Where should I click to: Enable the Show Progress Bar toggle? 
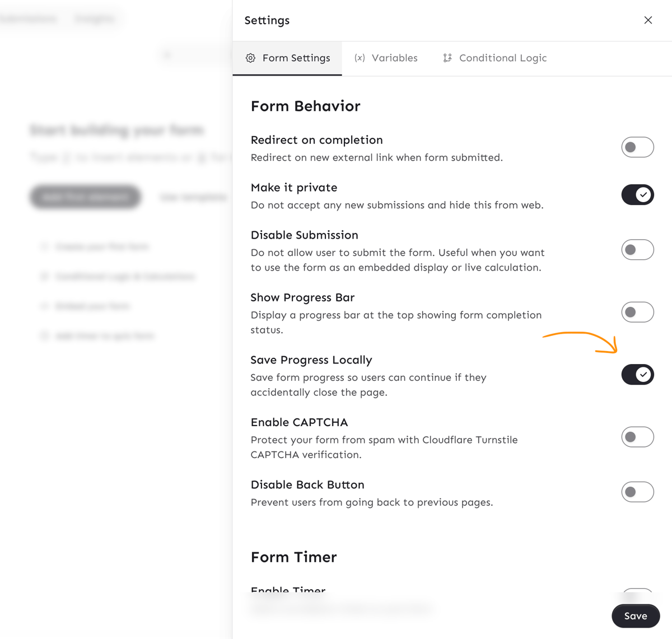[x=637, y=312]
